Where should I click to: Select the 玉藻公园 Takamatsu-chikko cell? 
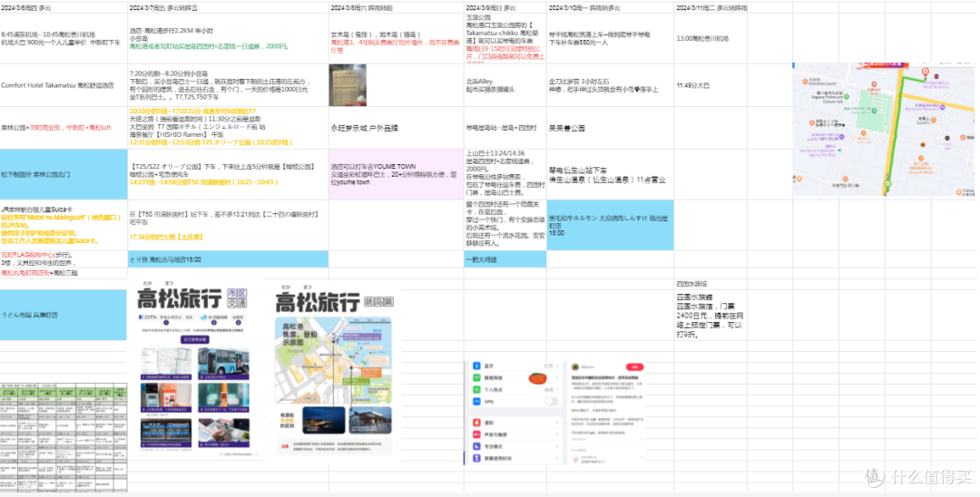tap(505, 38)
